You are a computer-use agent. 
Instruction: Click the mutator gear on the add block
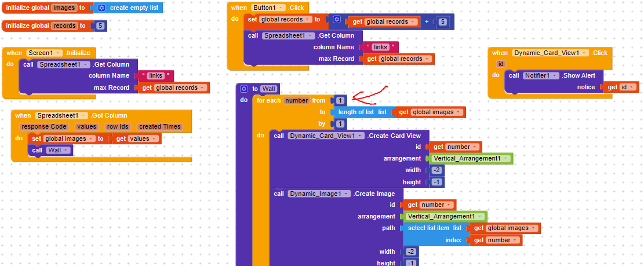tap(337, 20)
